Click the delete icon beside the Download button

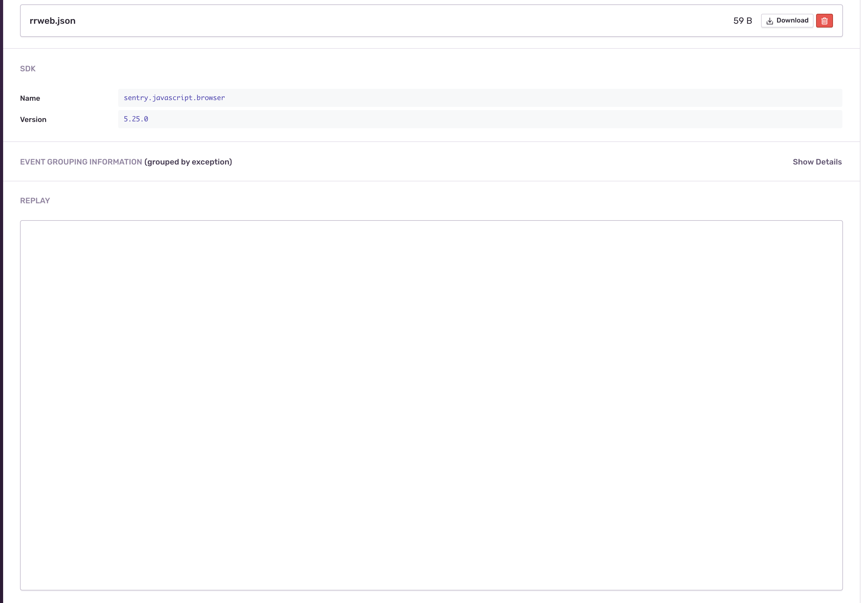click(824, 21)
